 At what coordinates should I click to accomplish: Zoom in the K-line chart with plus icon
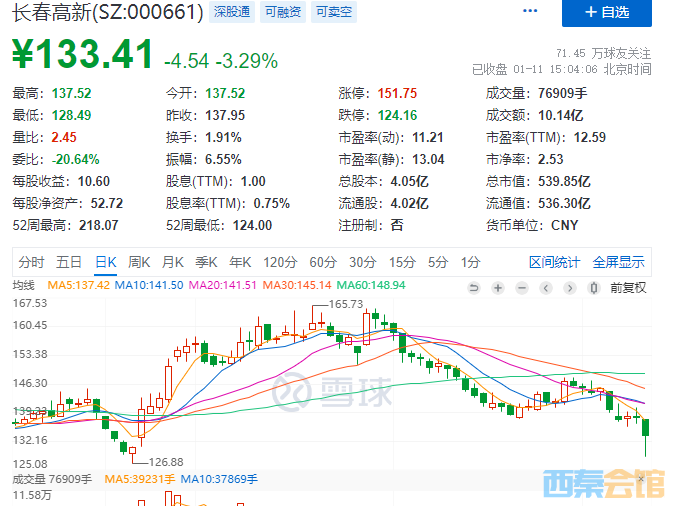point(497,287)
